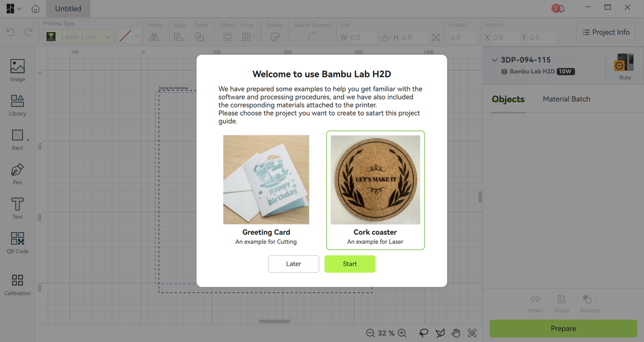Open the Calibration tool

[17, 285]
